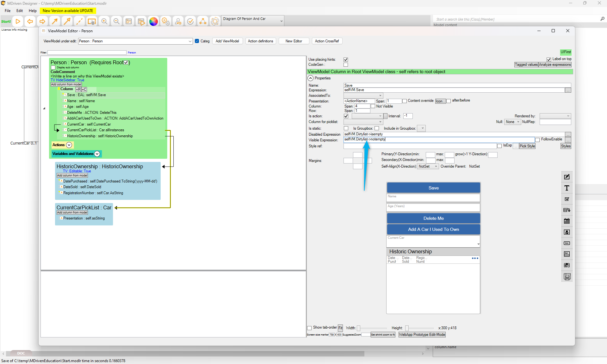The image size is (607, 364).
Task: Expand the Actions section
Action: point(69,145)
